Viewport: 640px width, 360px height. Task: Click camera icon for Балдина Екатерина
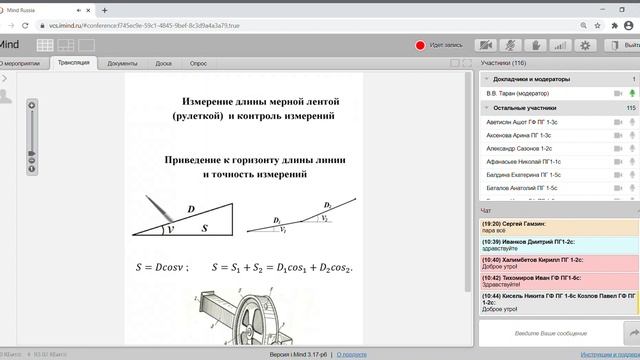[618, 175]
